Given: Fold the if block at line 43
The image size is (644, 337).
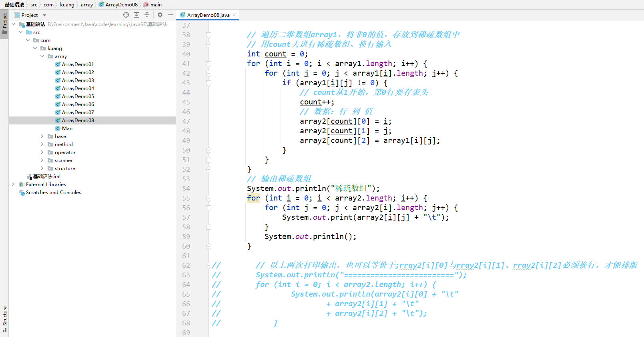Looking at the screenshot, I should click(x=209, y=83).
